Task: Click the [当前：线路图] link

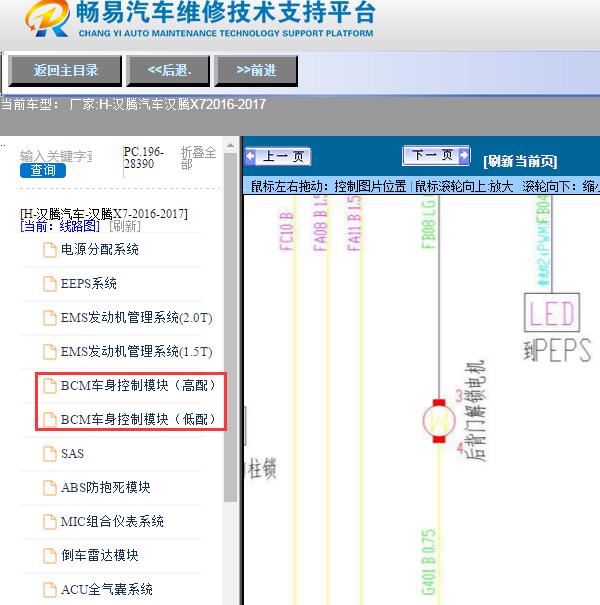Action: click(60, 226)
